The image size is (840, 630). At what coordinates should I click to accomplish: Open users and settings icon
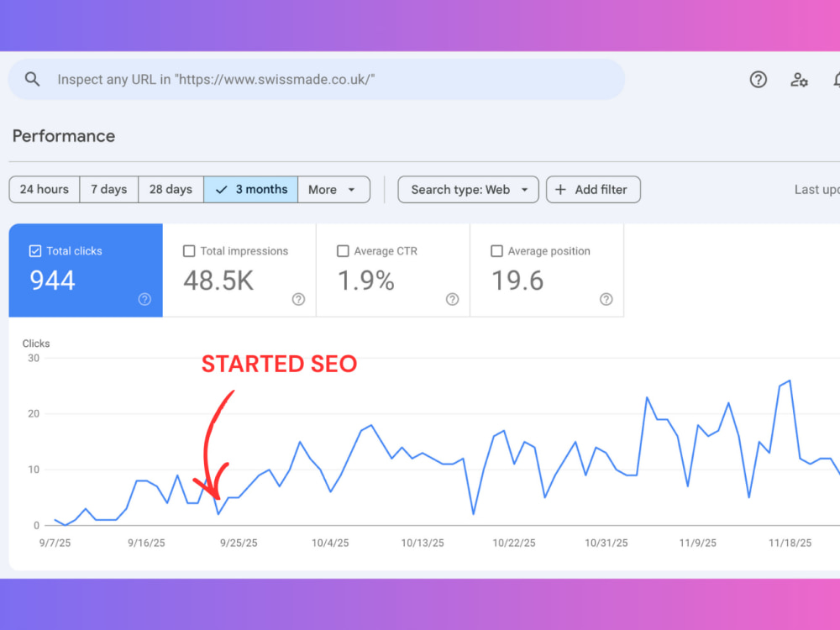pyautogui.click(x=799, y=80)
